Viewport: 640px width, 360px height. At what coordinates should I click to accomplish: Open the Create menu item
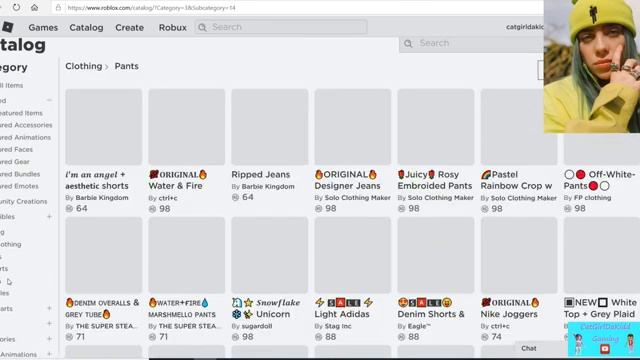pyautogui.click(x=129, y=27)
